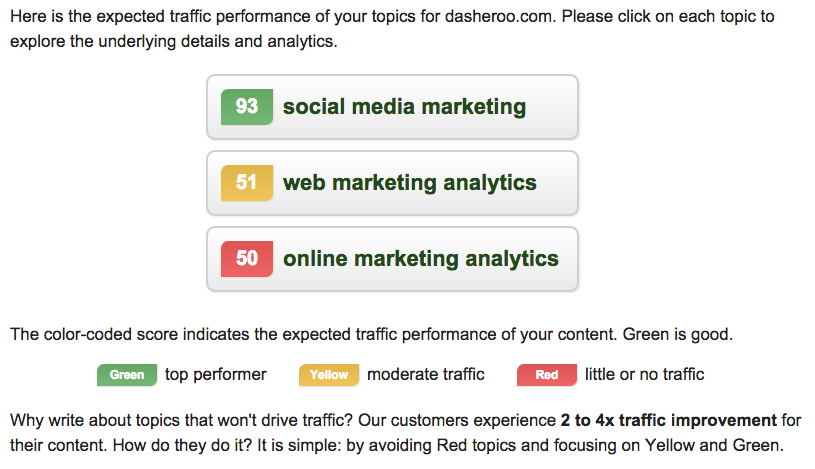This screenshot has height=469, width=815.
Task: Open the social media marketing topic
Action: pos(404,107)
